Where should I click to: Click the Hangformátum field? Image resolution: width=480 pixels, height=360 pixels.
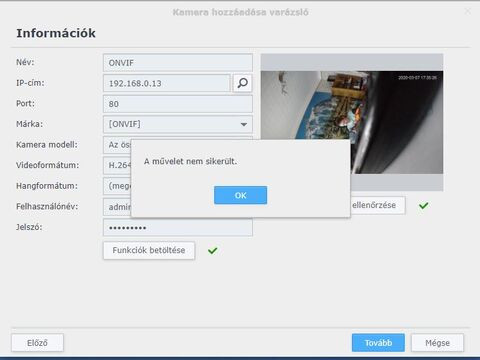coord(117,186)
